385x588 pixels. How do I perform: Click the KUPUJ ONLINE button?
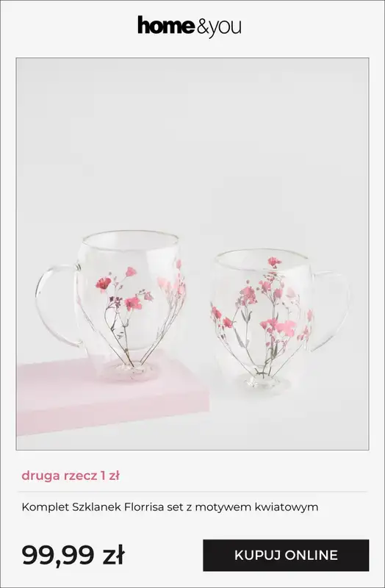[286, 556]
